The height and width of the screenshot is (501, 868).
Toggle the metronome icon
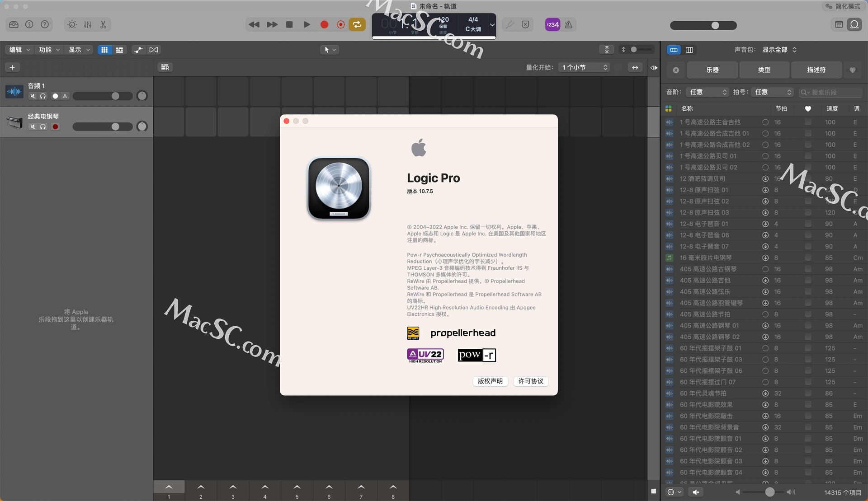[569, 24]
